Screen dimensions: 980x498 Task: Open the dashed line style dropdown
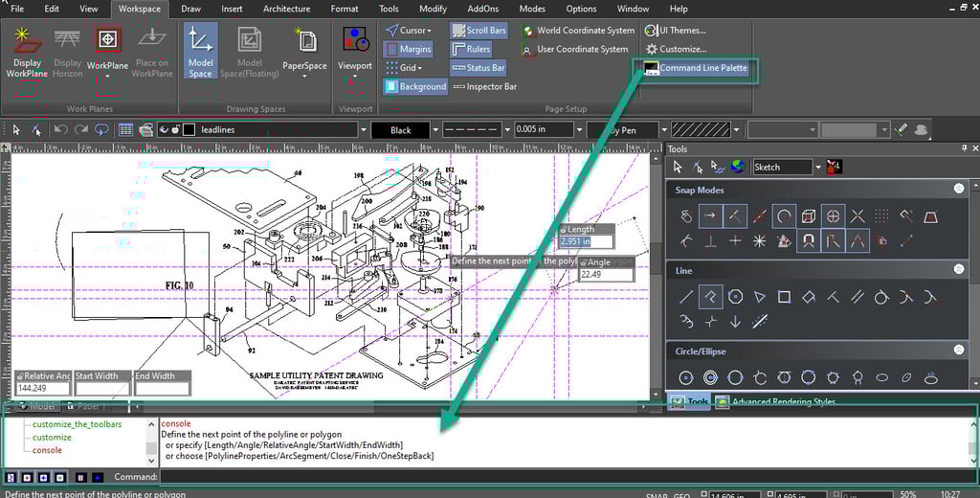(507, 130)
